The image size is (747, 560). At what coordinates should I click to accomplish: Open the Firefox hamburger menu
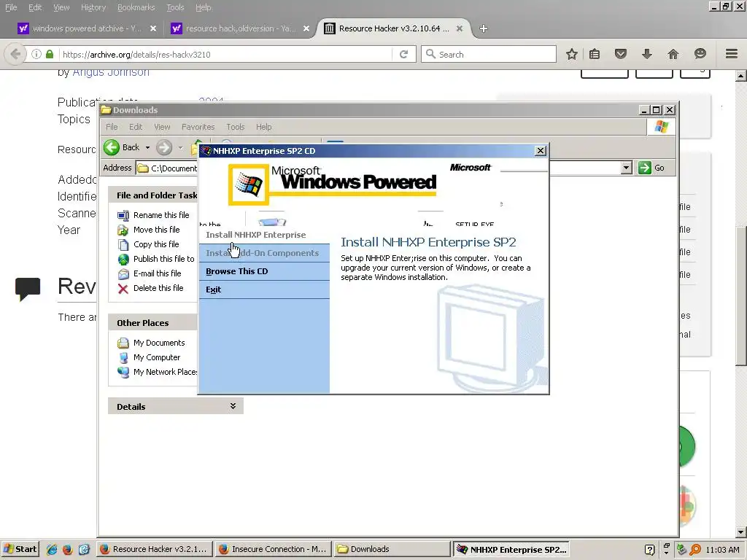point(732,54)
